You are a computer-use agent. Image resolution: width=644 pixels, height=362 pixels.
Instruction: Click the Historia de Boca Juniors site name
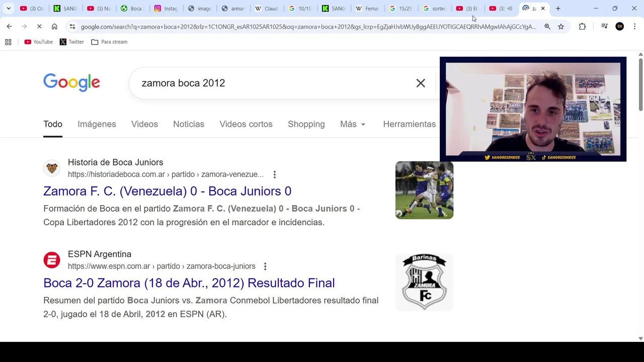pos(116,162)
